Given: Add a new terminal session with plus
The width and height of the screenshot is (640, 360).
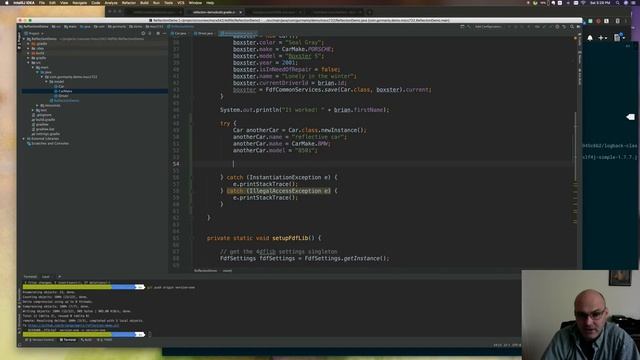Looking at the screenshot, I should tap(59, 277).
